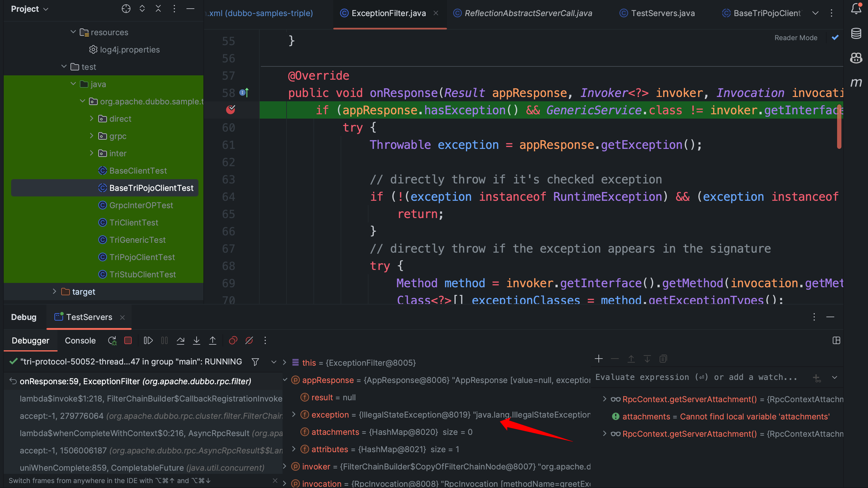
Task: Click the Step Out button
Action: [x=213, y=340]
